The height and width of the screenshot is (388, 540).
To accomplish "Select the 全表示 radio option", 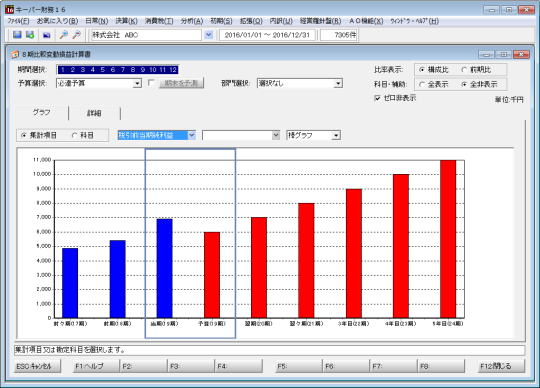I will click(x=422, y=84).
